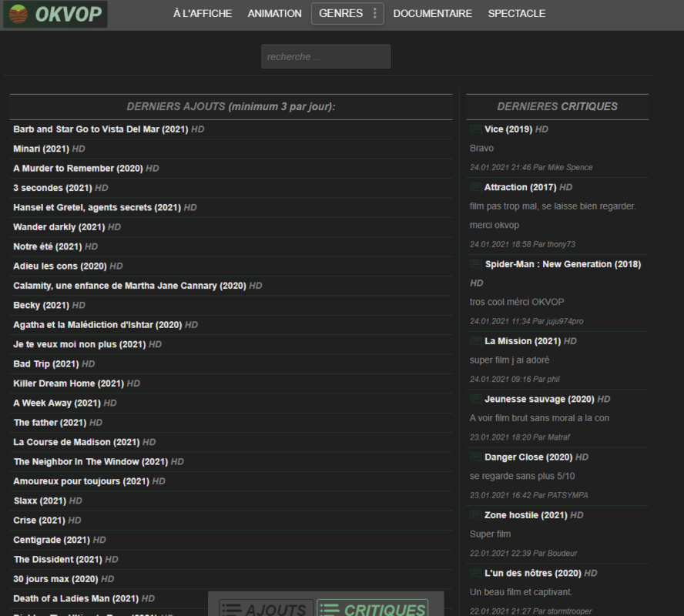The height and width of the screenshot is (616, 684).
Task: Click '24.01.2021 18:58 Par thony73' line
Action: tap(522, 244)
